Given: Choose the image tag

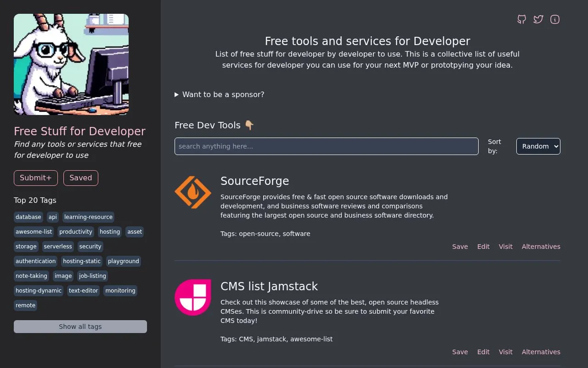Looking at the screenshot, I should click(63, 276).
